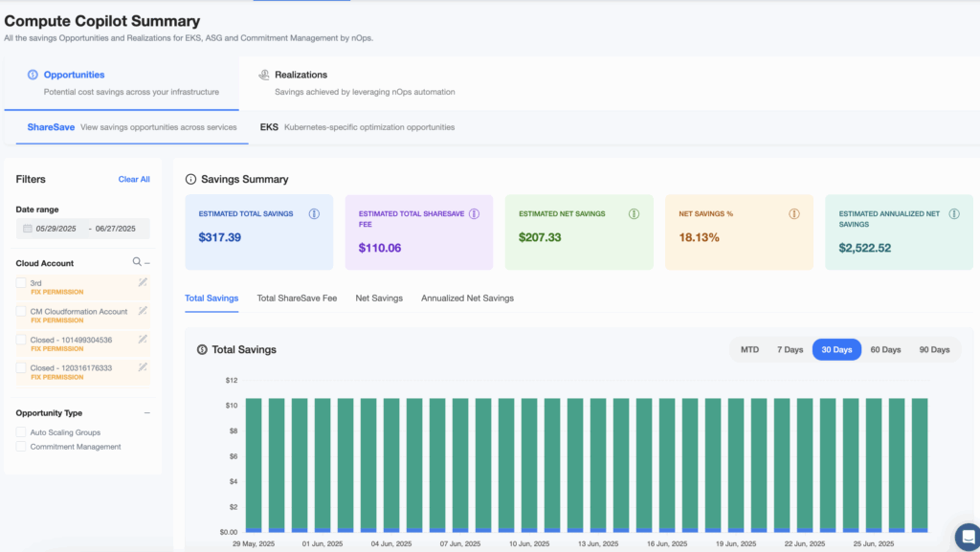This screenshot has height=552, width=980.
Task: Click the edit pencil for Closed - 120316176333
Action: tap(143, 367)
